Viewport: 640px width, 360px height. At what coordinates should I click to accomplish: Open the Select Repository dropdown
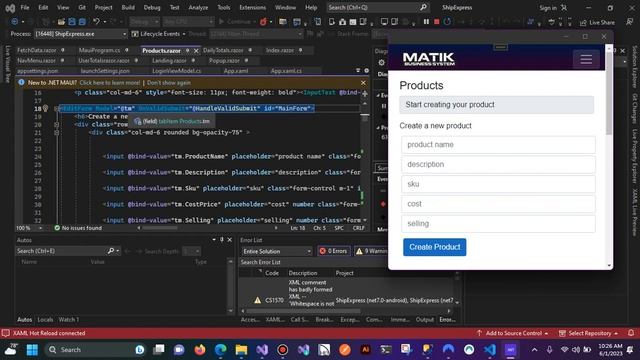pos(588,333)
